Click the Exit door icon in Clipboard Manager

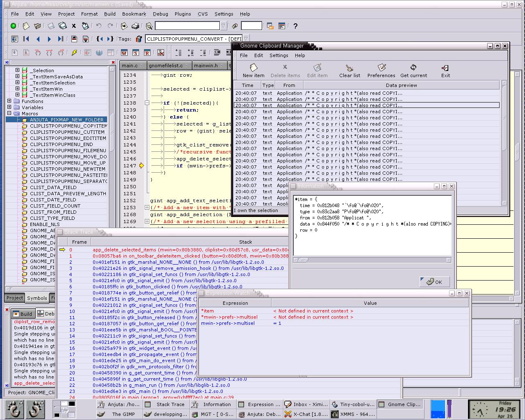coord(445,70)
